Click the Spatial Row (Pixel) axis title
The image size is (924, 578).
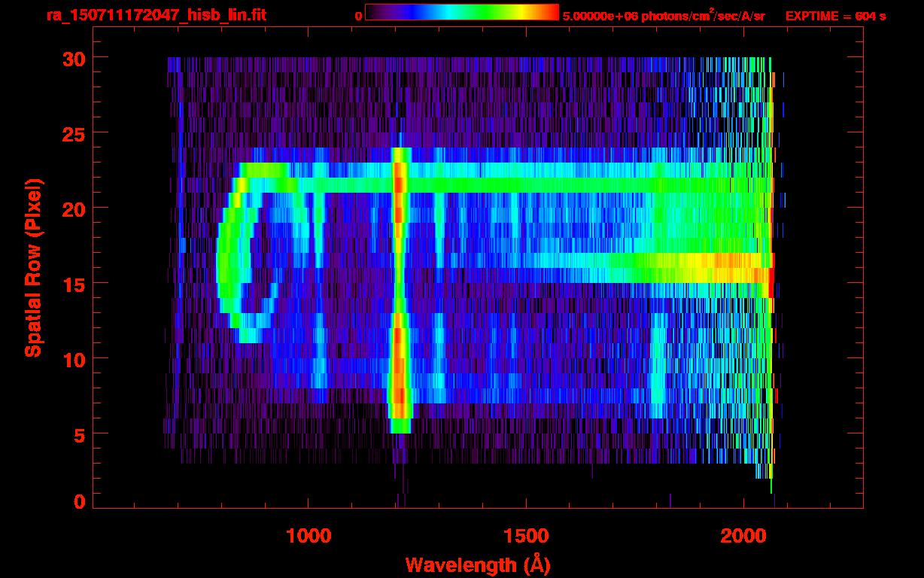pos(32,267)
